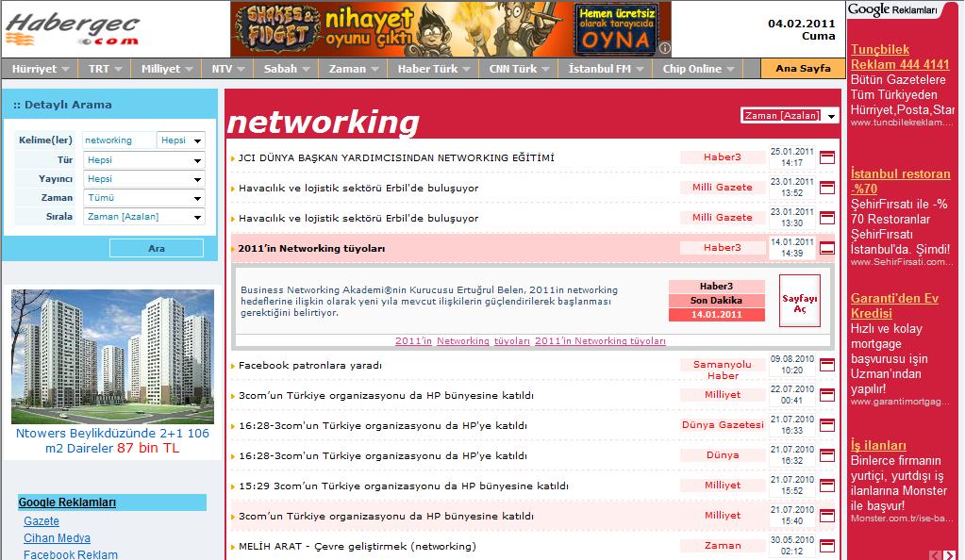Open Facebook Reklam link
The height and width of the screenshot is (560, 965).
pos(70,554)
